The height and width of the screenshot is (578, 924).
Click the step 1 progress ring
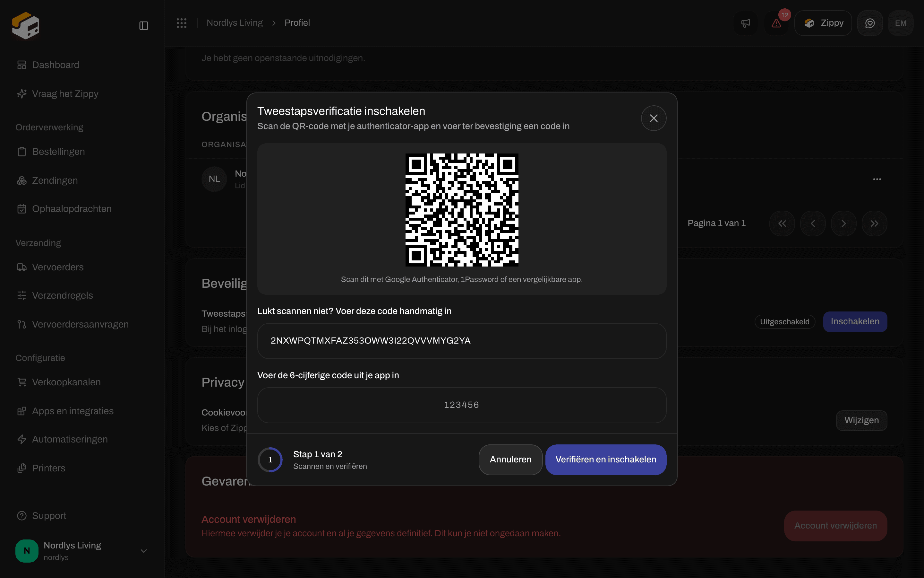(270, 460)
